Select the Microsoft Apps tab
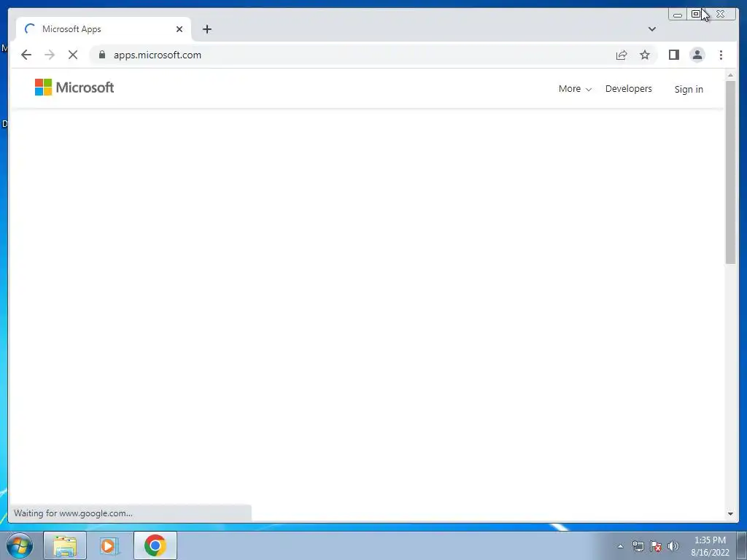 pyautogui.click(x=104, y=29)
